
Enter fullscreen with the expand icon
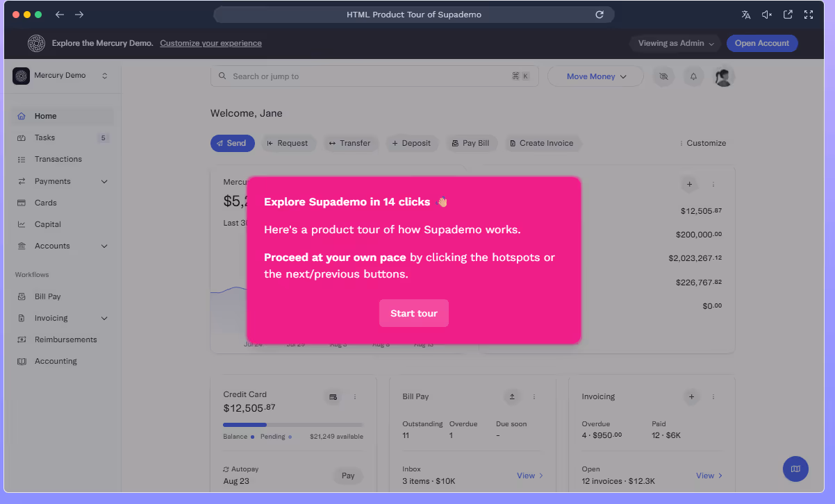809,15
